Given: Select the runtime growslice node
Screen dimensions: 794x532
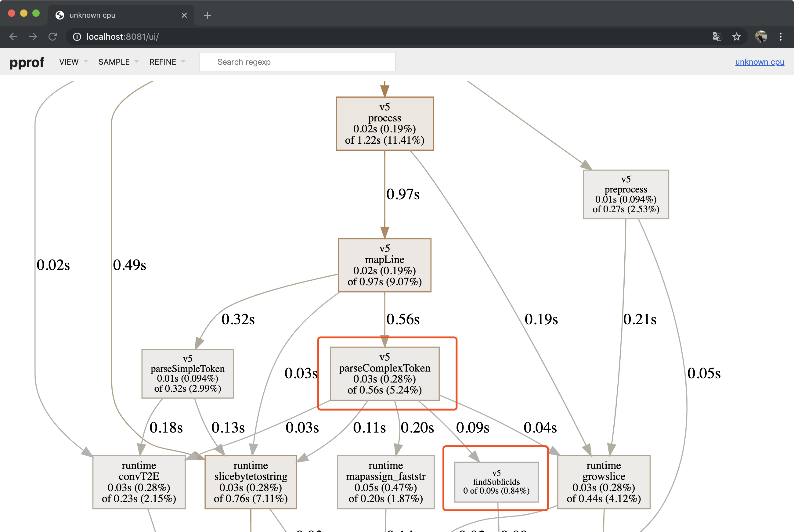Looking at the screenshot, I should coord(604,482).
